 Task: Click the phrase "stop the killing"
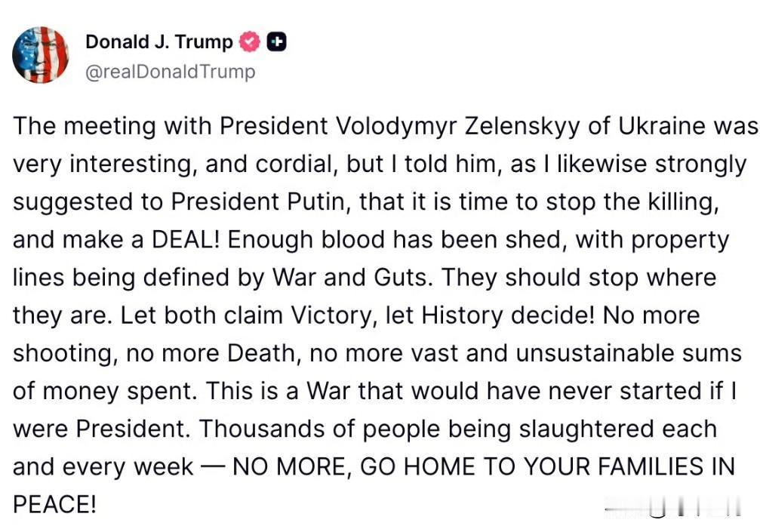tap(632, 201)
